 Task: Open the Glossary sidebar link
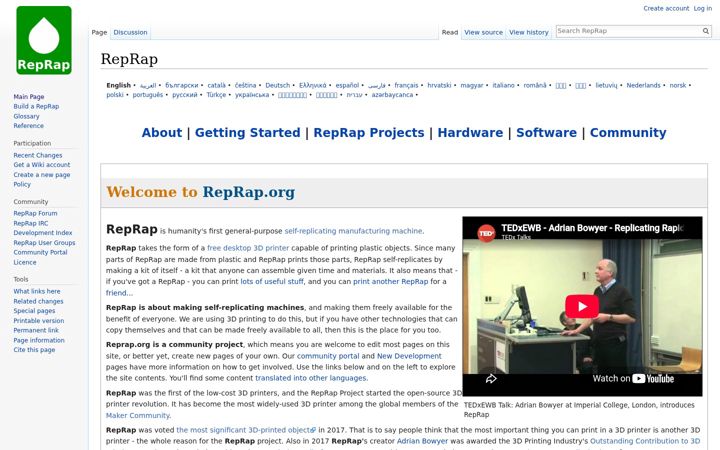(26, 116)
